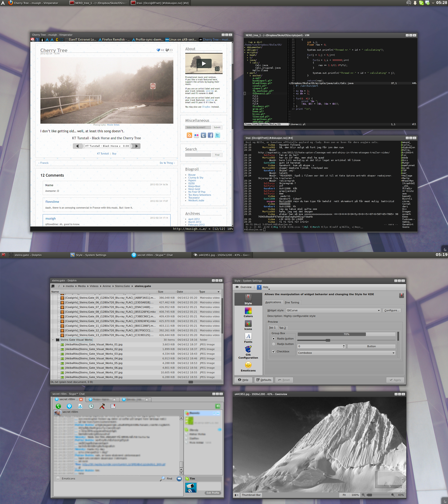Click the Submit button for email subscription
448x504 pixels.
point(217,127)
